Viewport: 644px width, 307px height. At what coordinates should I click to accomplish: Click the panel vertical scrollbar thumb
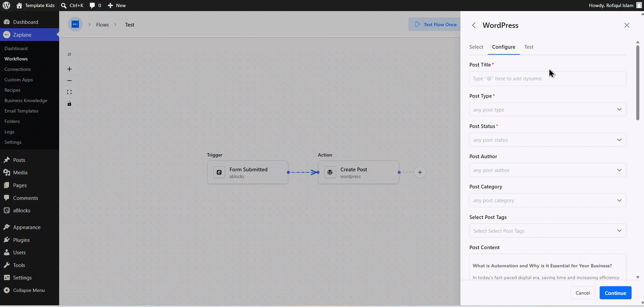[x=638, y=83]
